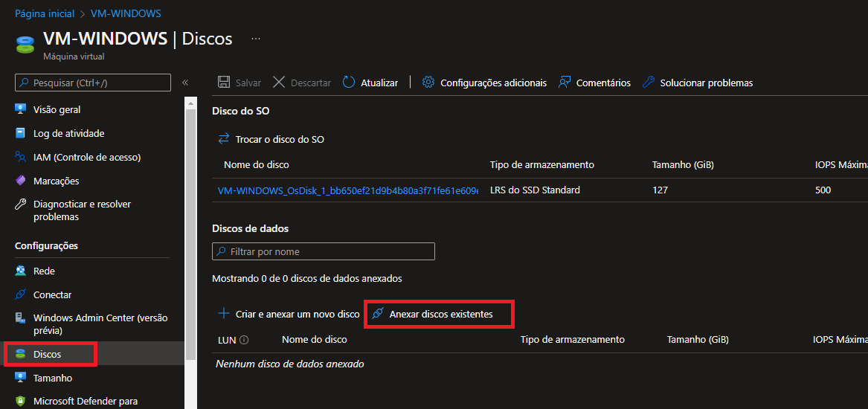
Task: Open the ellipsis more options menu
Action: (256, 39)
